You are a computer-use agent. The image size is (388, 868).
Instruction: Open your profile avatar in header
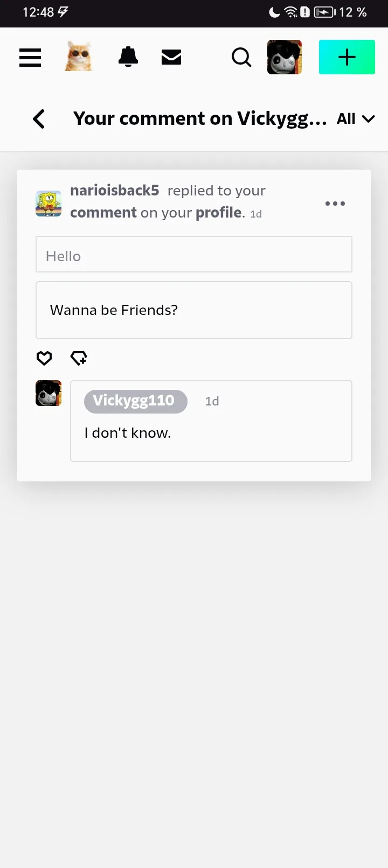285,57
